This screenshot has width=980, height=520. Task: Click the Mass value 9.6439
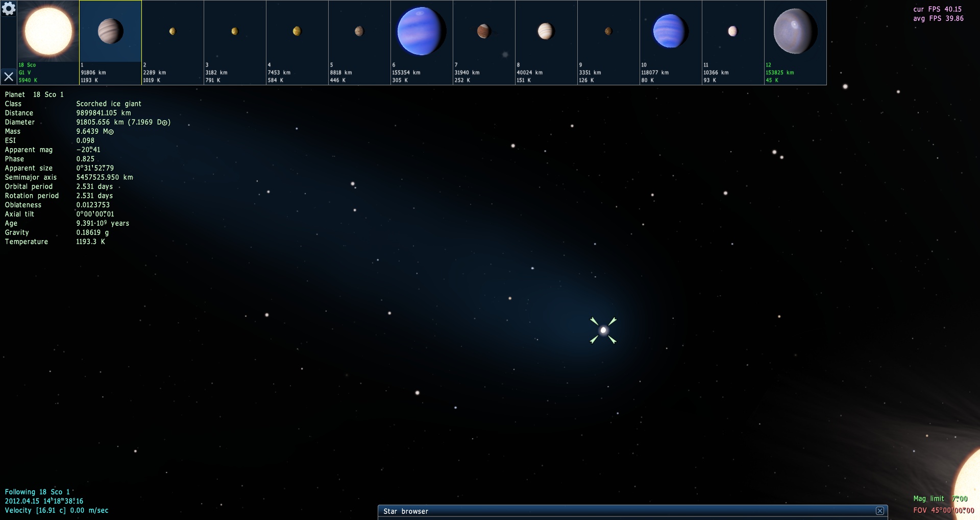tap(95, 131)
